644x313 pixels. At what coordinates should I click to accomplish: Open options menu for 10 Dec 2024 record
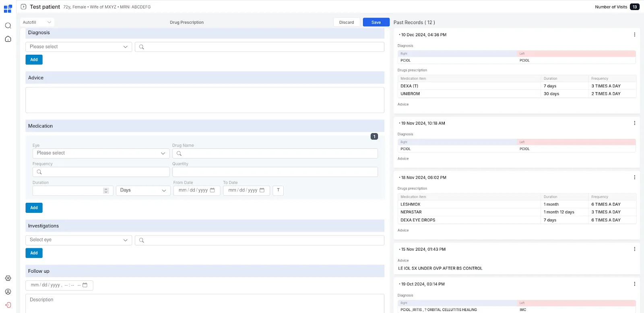634,35
